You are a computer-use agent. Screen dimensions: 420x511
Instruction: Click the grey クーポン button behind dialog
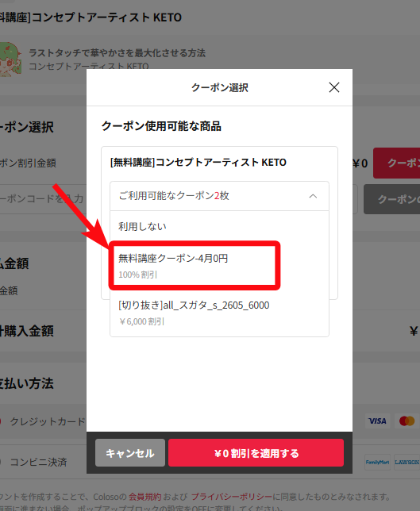click(391, 199)
